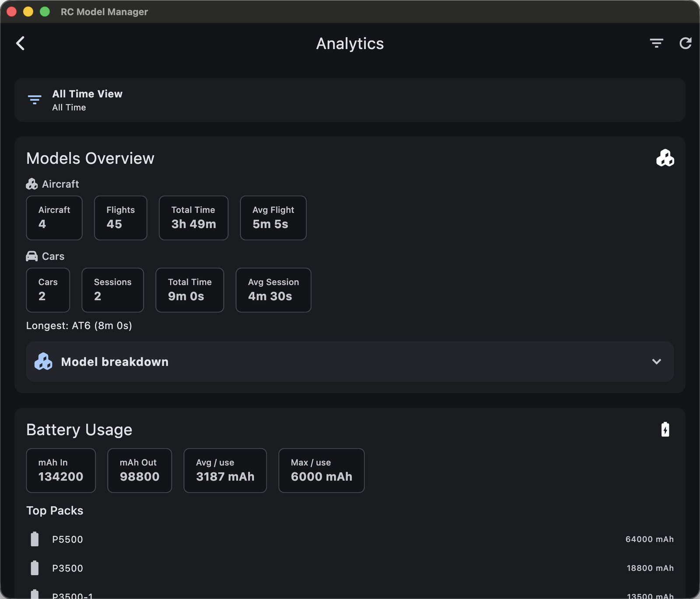This screenshot has width=700, height=599.
Task: Expand the Model breakdown chevron
Action: (x=656, y=362)
